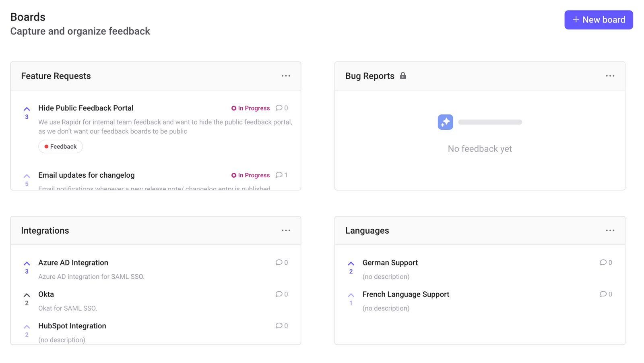Open the Bug Reports options menu
The height and width of the screenshot is (363, 644).
point(610,76)
